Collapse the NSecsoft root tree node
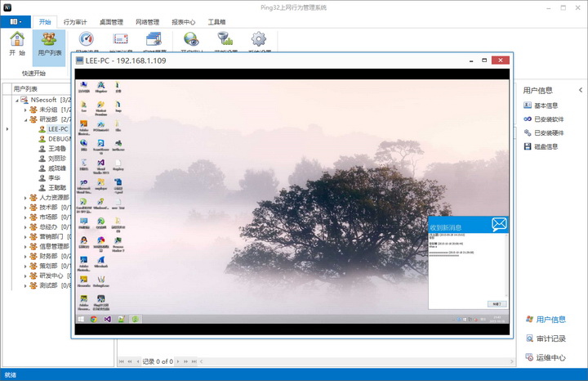588x381 pixels. (17, 101)
